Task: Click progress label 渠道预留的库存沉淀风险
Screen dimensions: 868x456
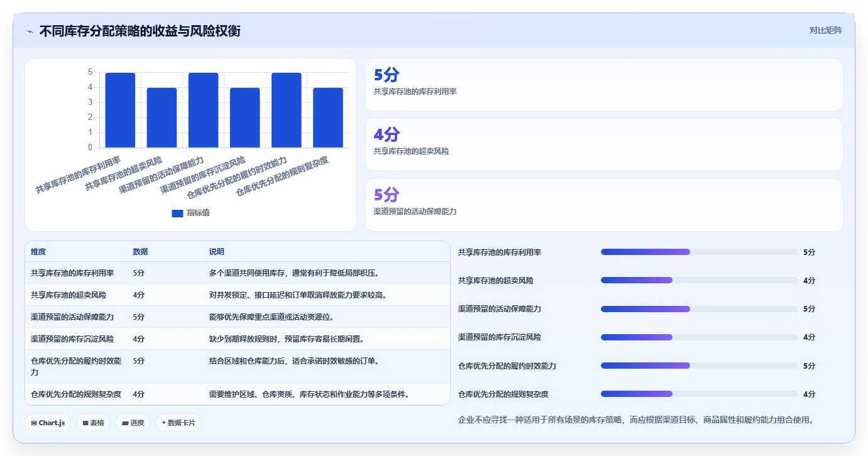Action: tap(500, 337)
